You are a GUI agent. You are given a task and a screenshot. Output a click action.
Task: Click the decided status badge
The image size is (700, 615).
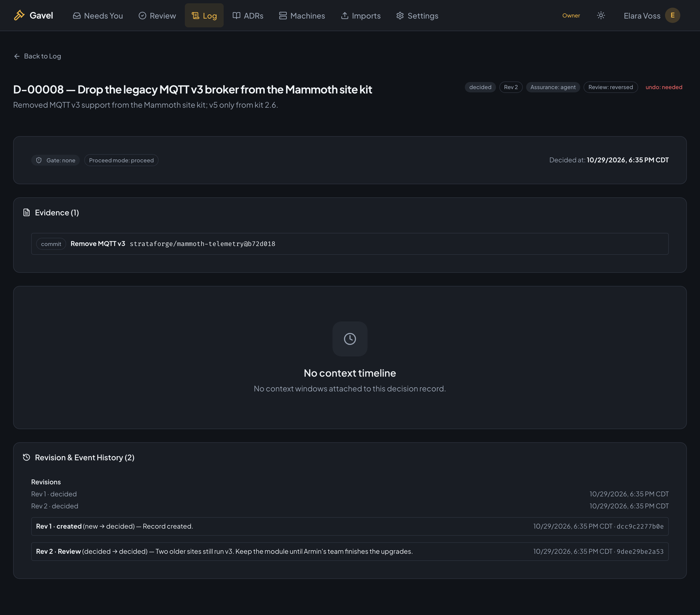click(x=480, y=87)
